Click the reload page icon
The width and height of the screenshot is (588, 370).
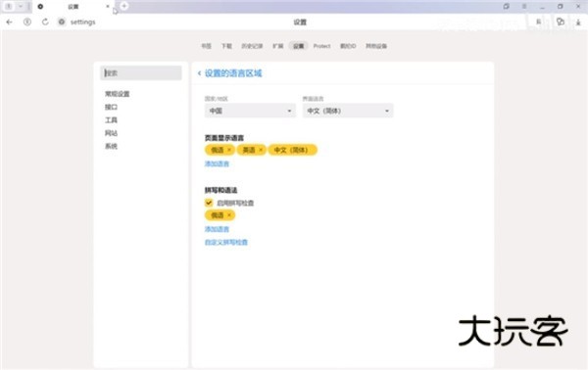[x=45, y=23]
